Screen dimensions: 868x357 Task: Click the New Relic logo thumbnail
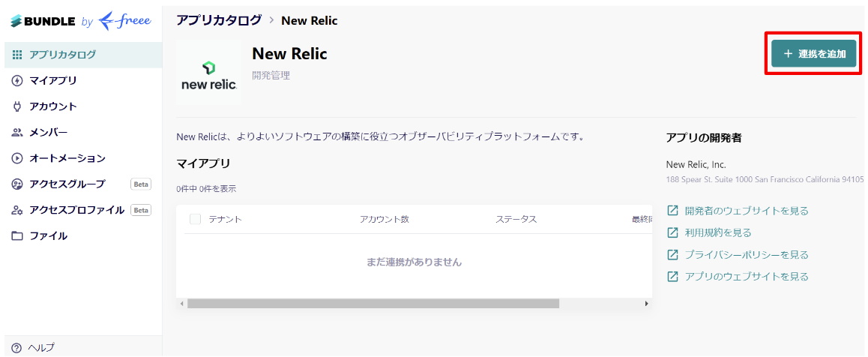pos(208,72)
